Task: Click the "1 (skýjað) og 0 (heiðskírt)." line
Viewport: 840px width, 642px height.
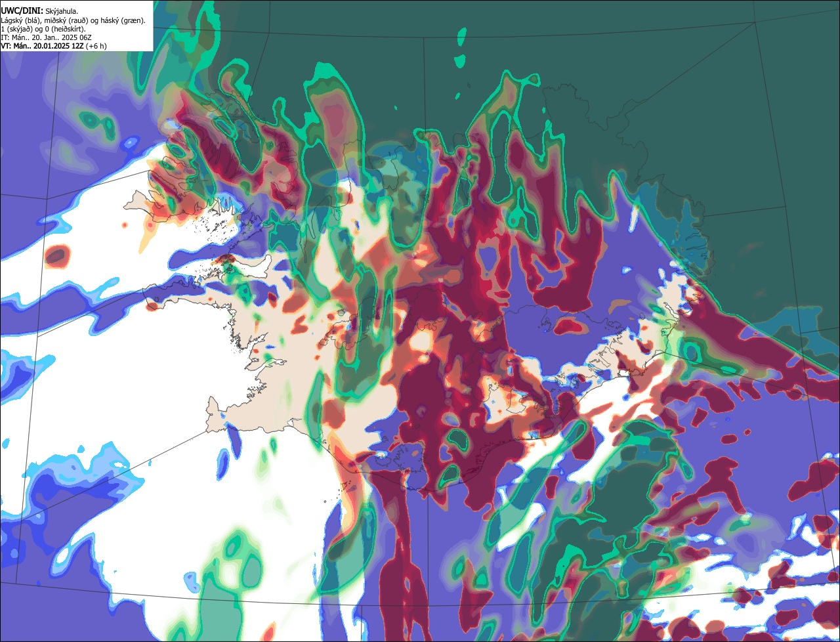Action: click(x=43, y=29)
